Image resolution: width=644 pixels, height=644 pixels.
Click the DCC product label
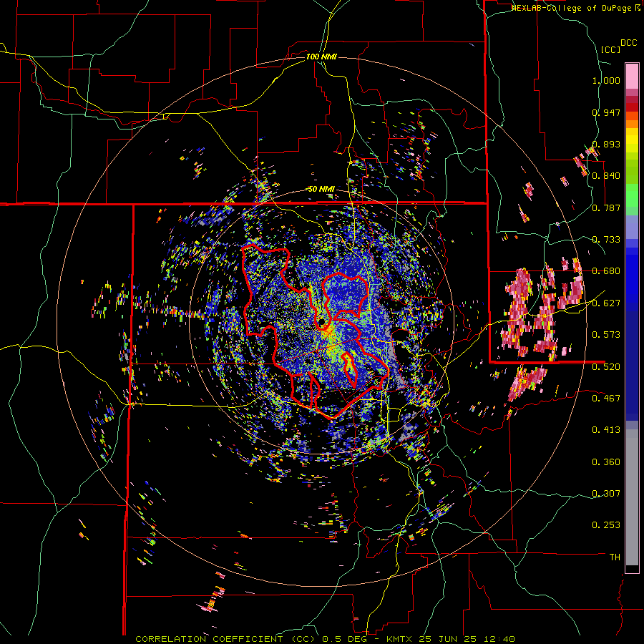tap(628, 43)
